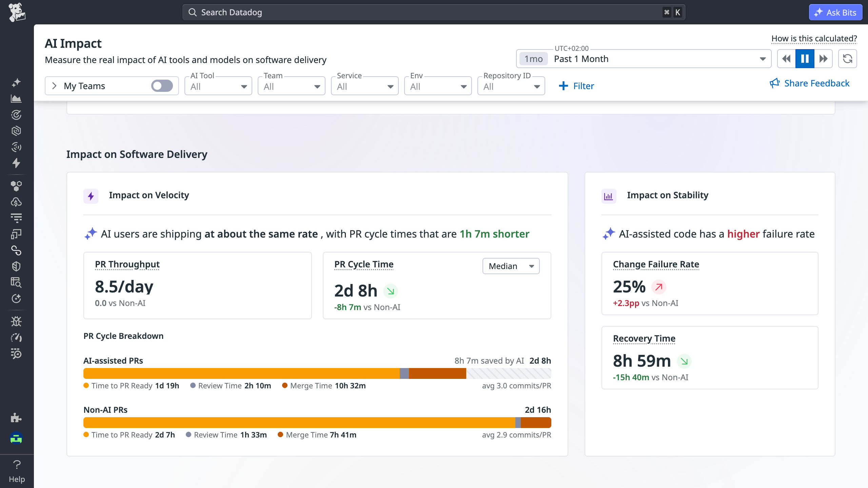Click the red up arrow beside 25%
Viewport: 868px width, 488px height.
pos(659,287)
